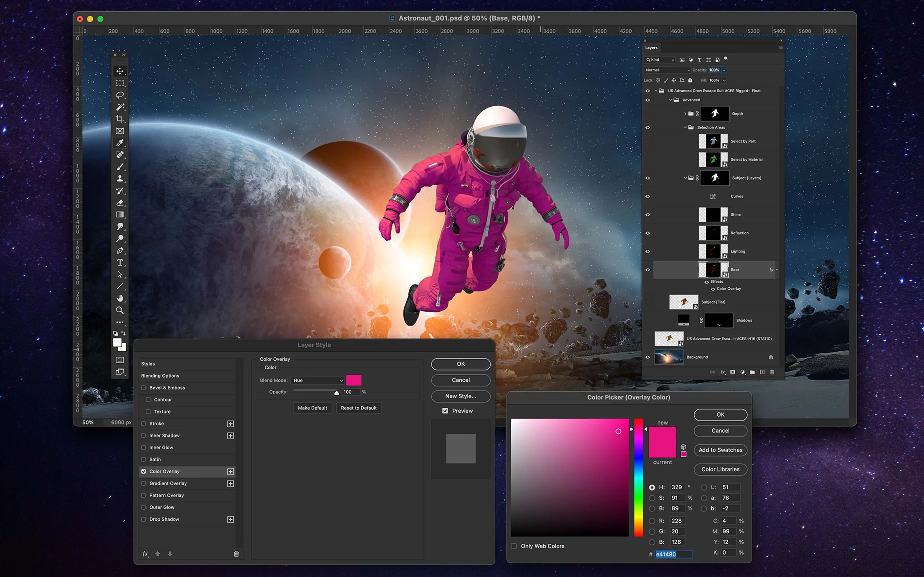Image resolution: width=924 pixels, height=577 pixels.
Task: Select the R radio button
Action: 652,521
